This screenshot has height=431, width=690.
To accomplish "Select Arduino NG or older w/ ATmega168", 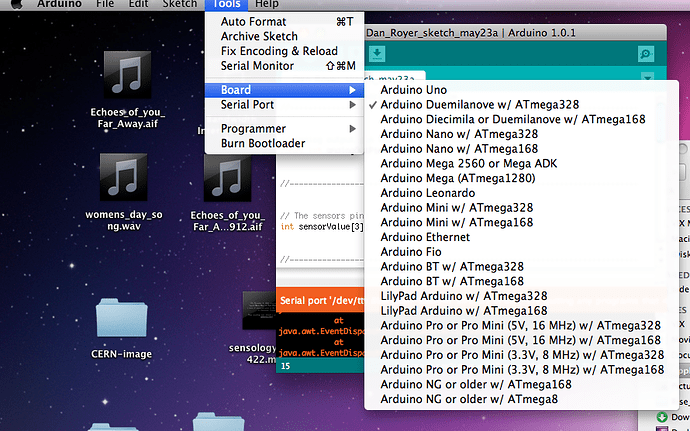I will point(522,385).
